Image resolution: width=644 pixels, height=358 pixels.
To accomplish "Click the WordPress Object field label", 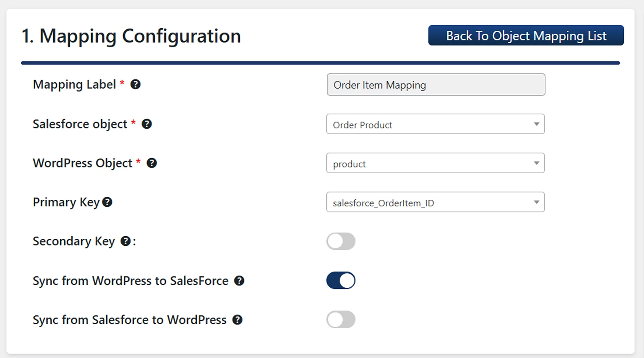I will [83, 163].
